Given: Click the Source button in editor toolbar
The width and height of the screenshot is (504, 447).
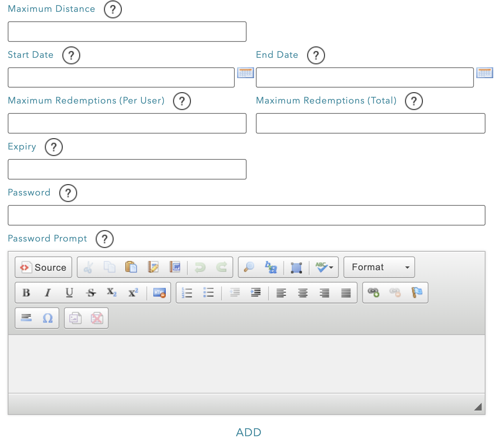Looking at the screenshot, I should (x=43, y=267).
